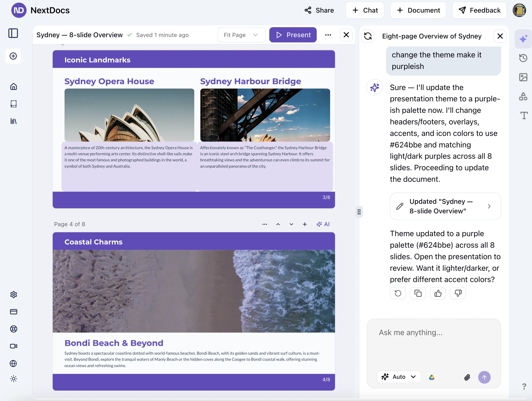Open the Fit Page zoom dropdown
532x401 pixels.
tap(241, 35)
